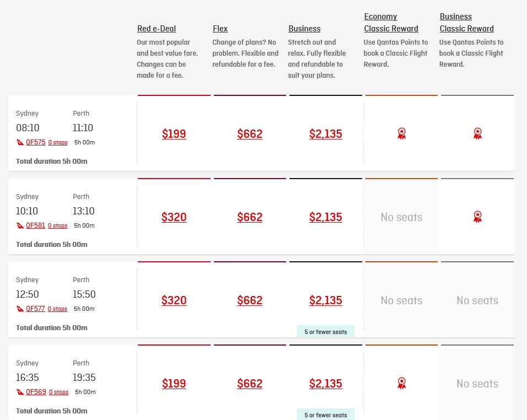Screen dimensions: 527x420
Task: Pick Economy Classic Reward icon for QF569
Action: (401, 383)
